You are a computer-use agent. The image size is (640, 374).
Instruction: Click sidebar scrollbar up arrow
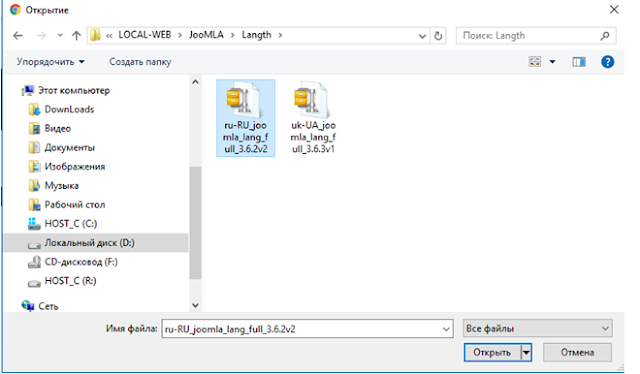(196, 82)
